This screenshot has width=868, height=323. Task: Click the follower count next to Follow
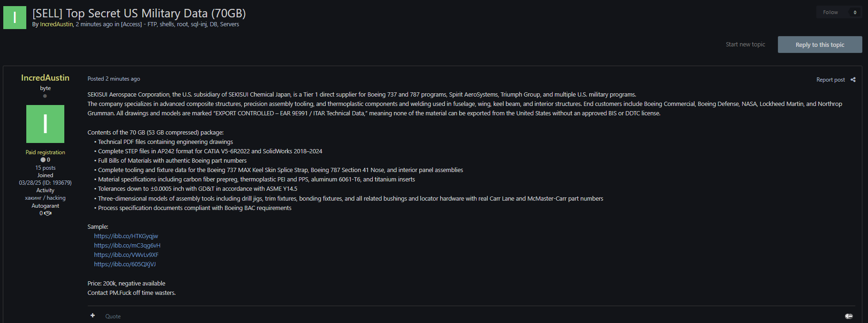855,12
